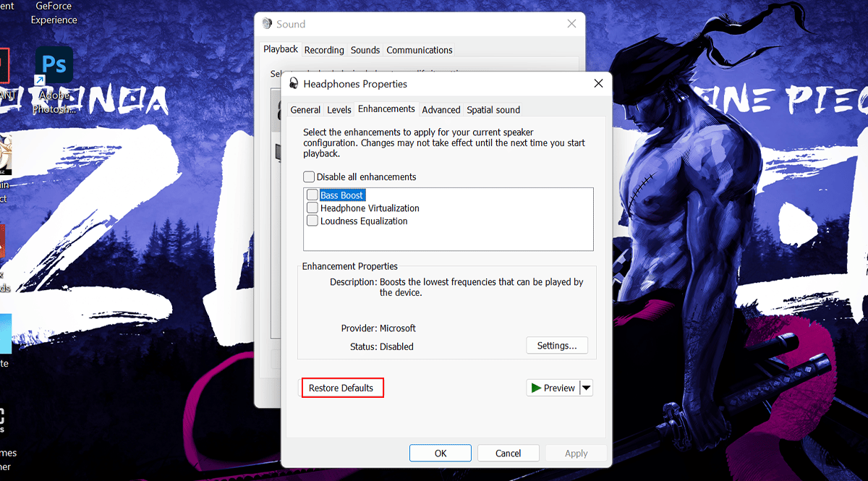Switch to the Levels tab
The width and height of the screenshot is (868, 481).
pos(339,110)
